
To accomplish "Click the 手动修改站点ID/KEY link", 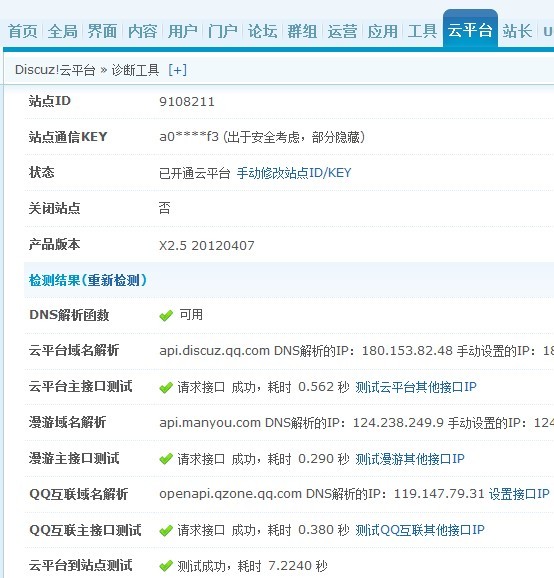I will pyautogui.click(x=294, y=173).
